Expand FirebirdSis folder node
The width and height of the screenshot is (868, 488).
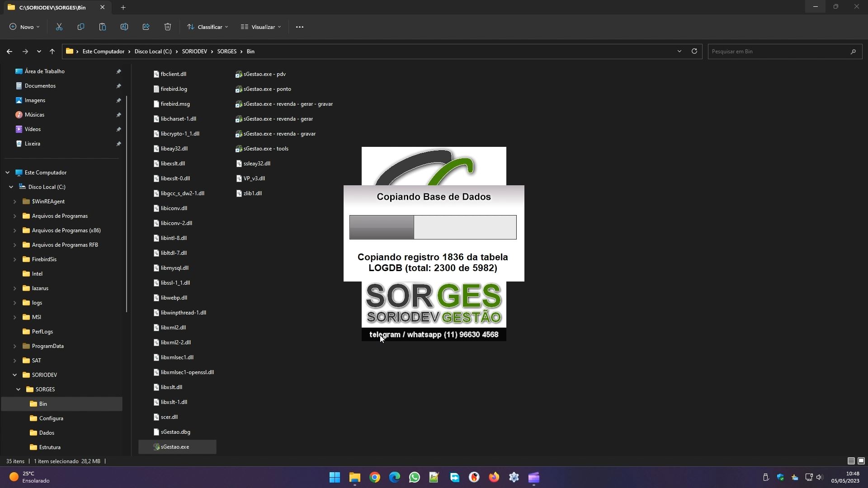tap(15, 259)
